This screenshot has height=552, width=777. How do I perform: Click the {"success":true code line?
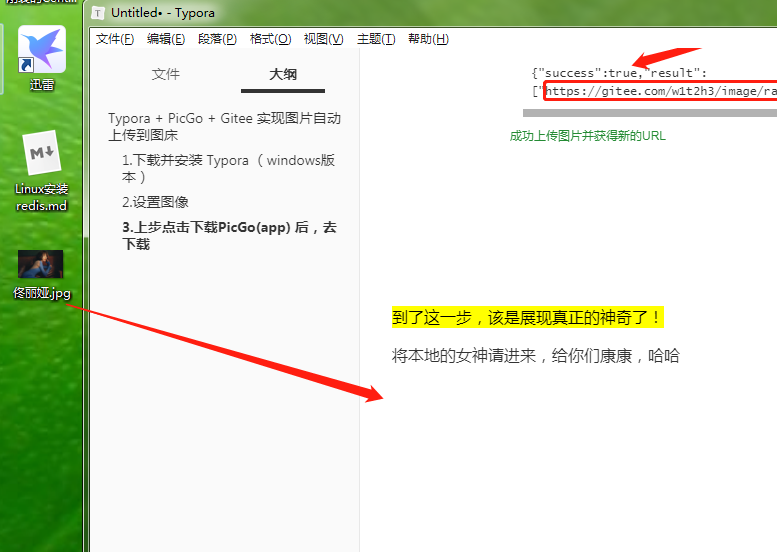(x=619, y=73)
